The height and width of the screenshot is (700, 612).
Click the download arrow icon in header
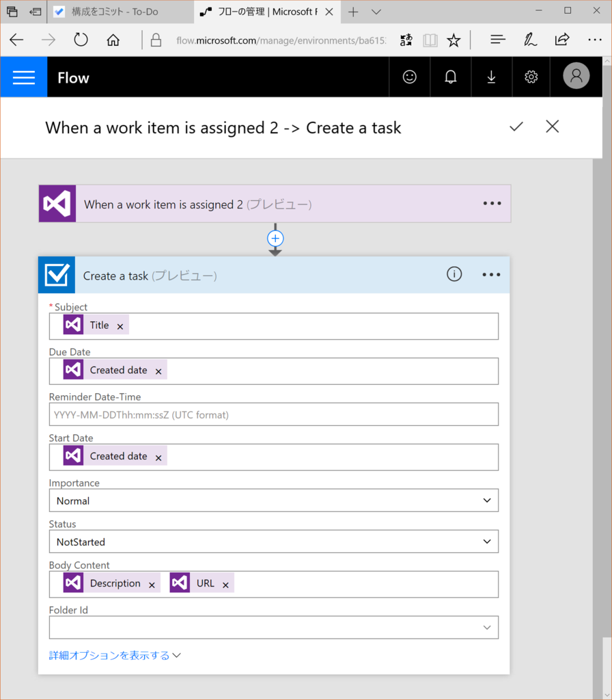pyautogui.click(x=491, y=77)
